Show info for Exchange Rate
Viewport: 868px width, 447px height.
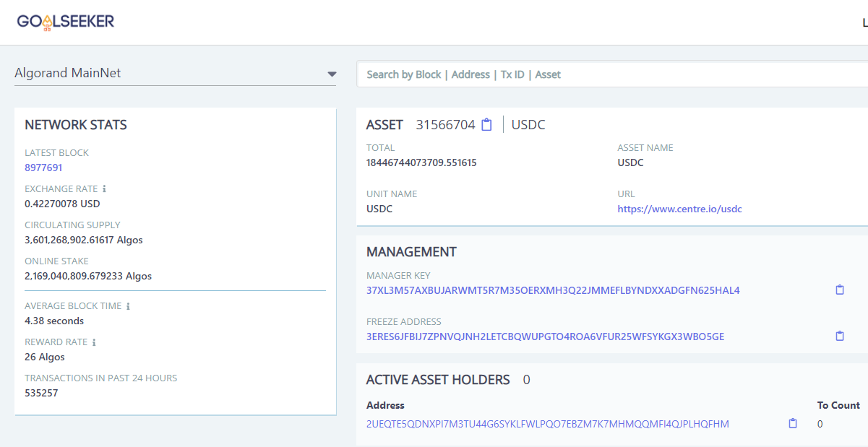pyautogui.click(x=105, y=189)
